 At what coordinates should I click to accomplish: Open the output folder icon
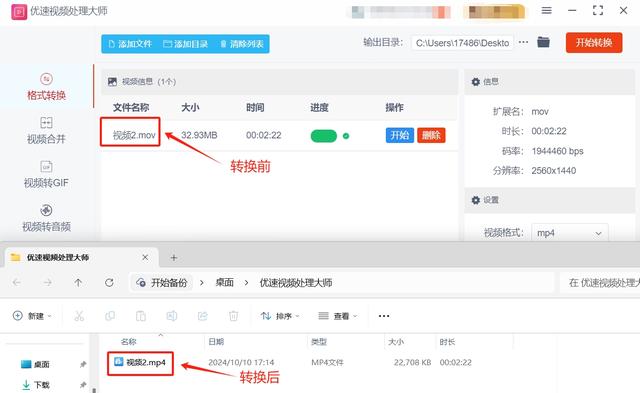click(x=543, y=42)
